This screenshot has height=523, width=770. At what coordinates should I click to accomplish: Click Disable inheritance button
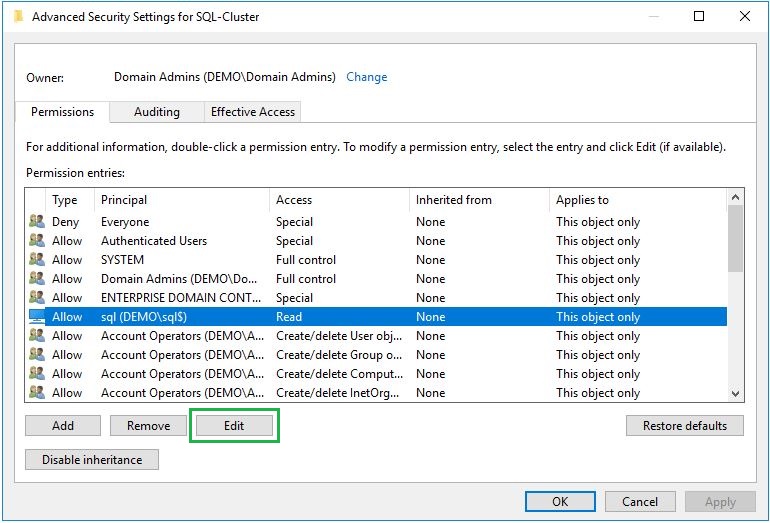(92, 460)
